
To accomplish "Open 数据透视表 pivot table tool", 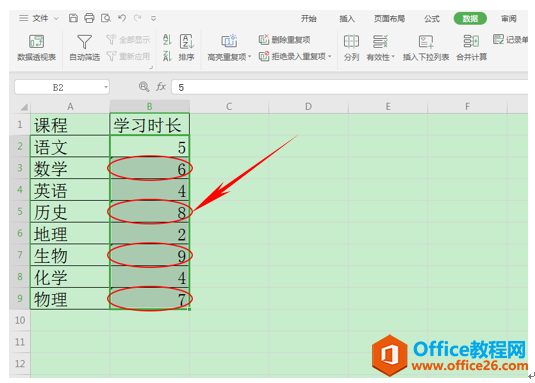I will click(x=37, y=48).
